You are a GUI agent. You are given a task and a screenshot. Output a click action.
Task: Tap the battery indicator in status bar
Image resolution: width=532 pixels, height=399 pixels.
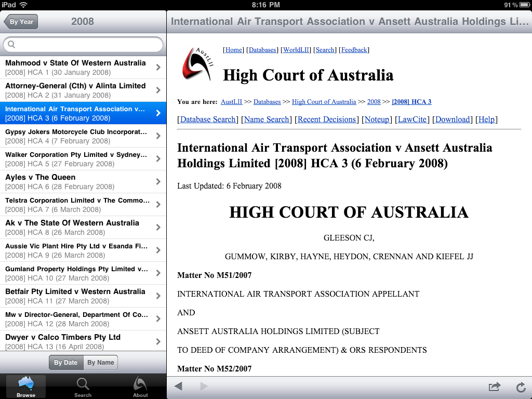(525, 5)
